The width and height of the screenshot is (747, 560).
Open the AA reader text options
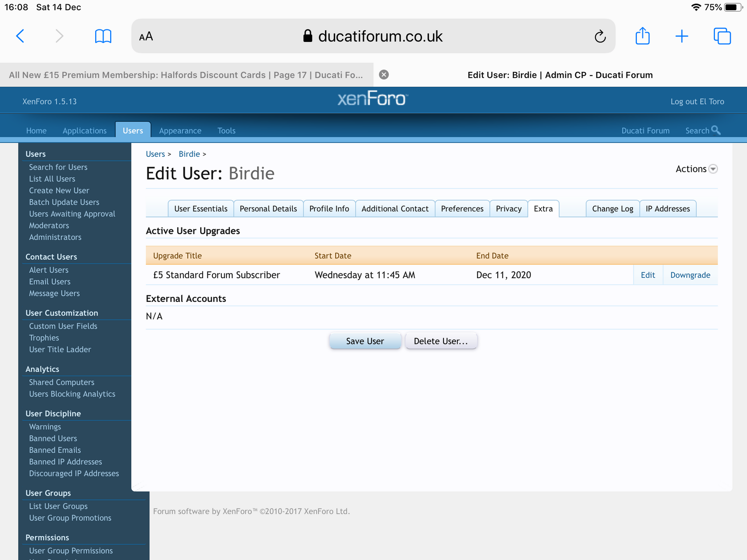pos(146,36)
